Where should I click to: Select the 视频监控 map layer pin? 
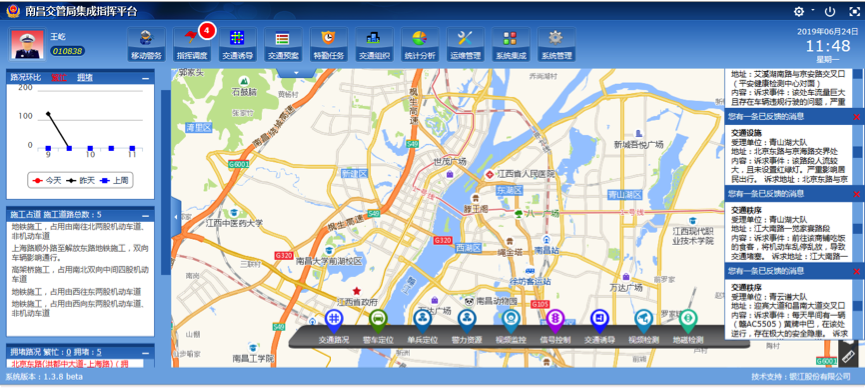[x=511, y=328]
